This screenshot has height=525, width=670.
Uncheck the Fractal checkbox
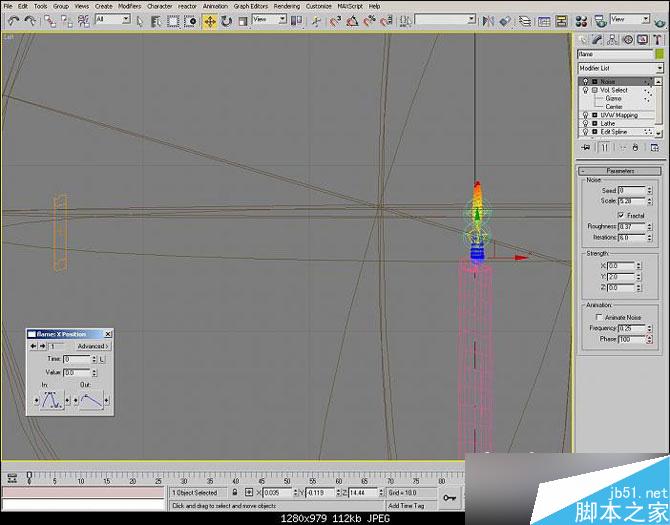tap(622, 215)
